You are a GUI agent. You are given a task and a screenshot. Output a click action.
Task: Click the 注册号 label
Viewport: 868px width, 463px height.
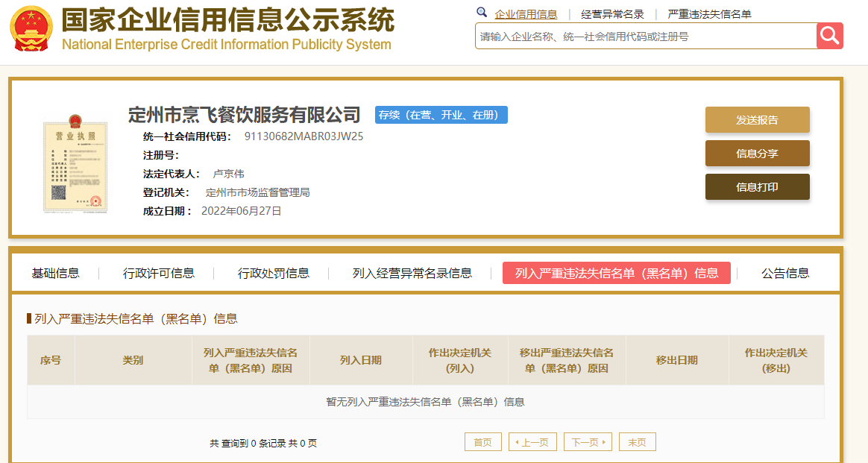pyautogui.click(x=161, y=155)
